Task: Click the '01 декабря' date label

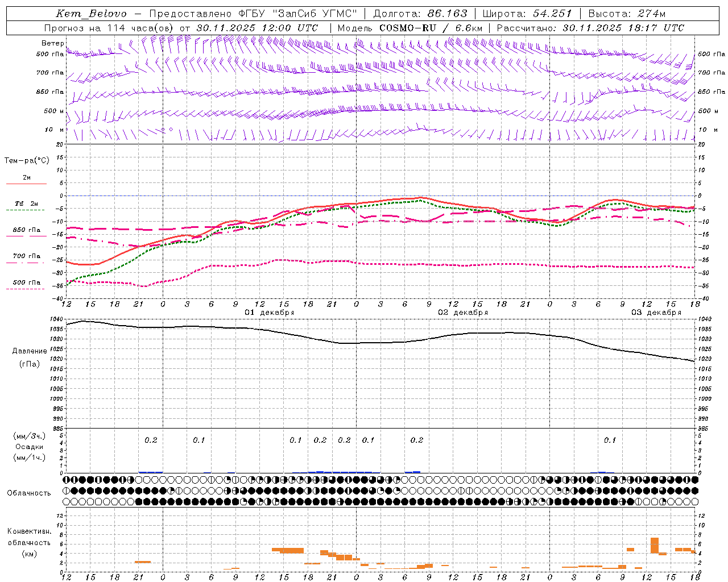Action: coord(270,313)
